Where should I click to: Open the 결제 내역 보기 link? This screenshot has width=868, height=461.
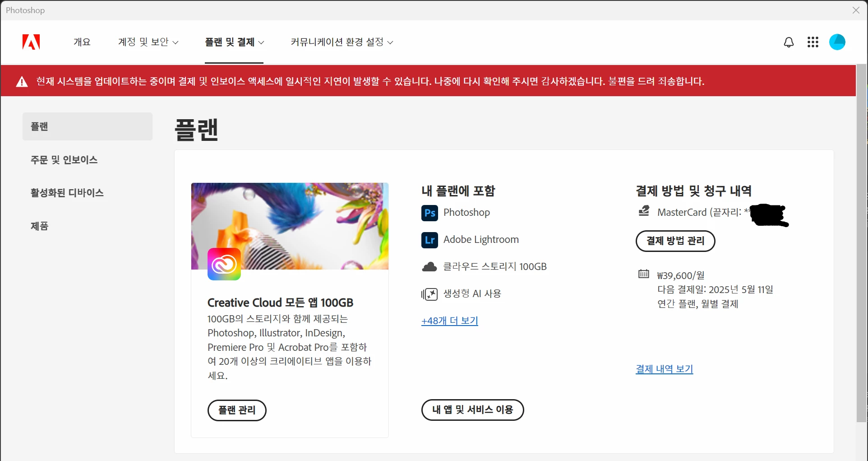665,369
